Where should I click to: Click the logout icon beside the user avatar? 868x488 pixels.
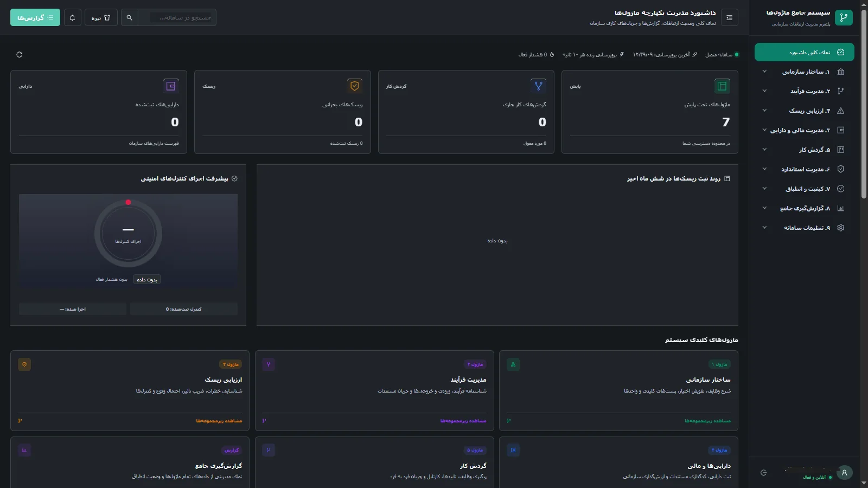(763, 473)
